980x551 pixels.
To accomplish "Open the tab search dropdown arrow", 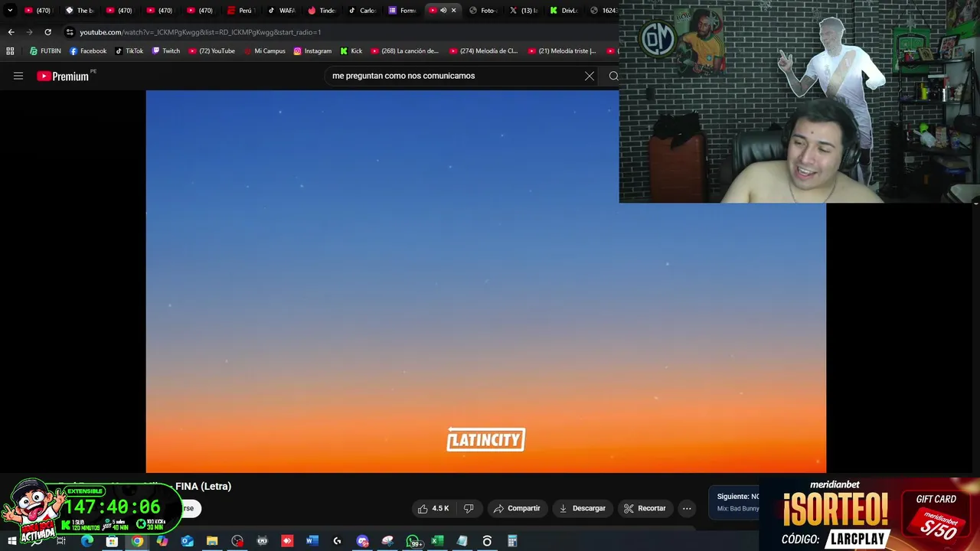I will [x=10, y=11].
